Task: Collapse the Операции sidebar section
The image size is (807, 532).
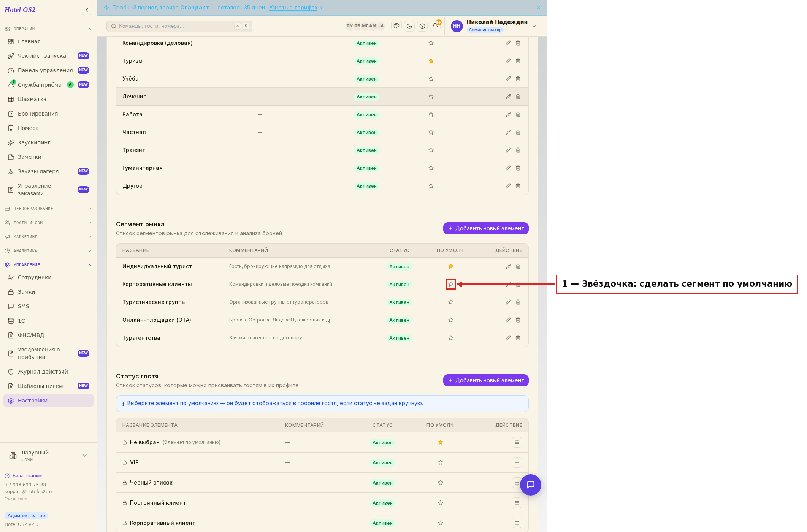Action: point(48,29)
